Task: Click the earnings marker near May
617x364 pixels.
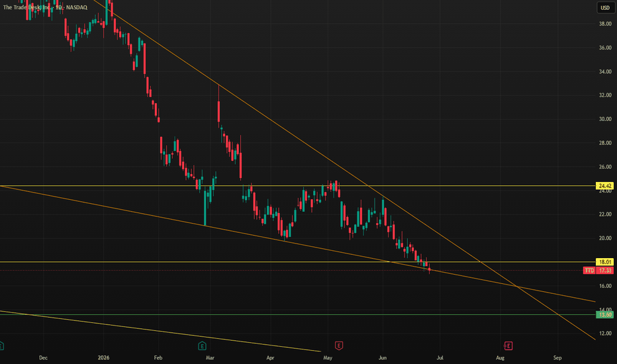Action: click(339, 346)
